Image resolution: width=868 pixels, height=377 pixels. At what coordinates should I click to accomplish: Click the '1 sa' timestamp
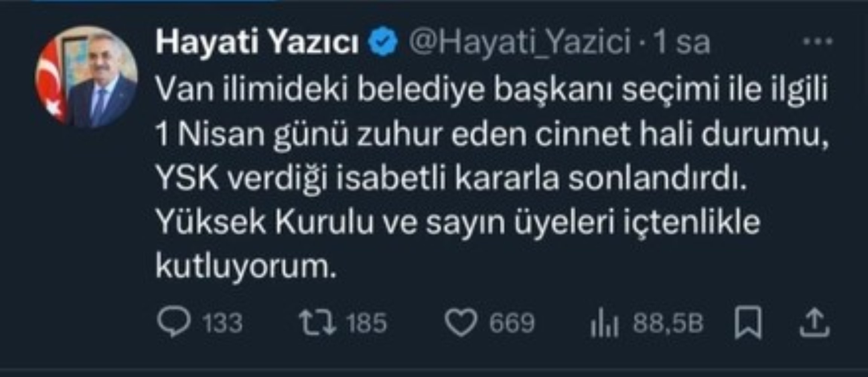[681, 42]
